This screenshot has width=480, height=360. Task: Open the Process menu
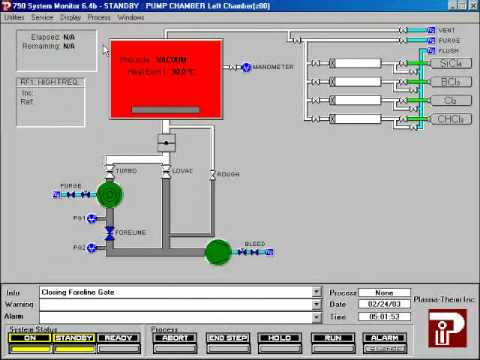(99, 17)
